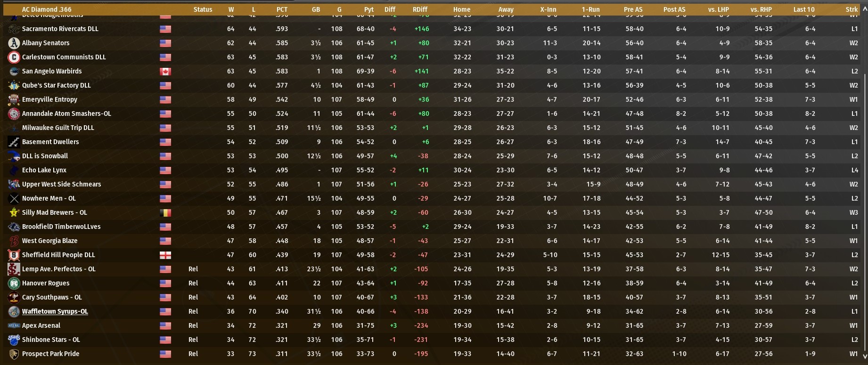
Task: Click the Nowhere Men crossed bats logo
Action: click(x=14, y=198)
